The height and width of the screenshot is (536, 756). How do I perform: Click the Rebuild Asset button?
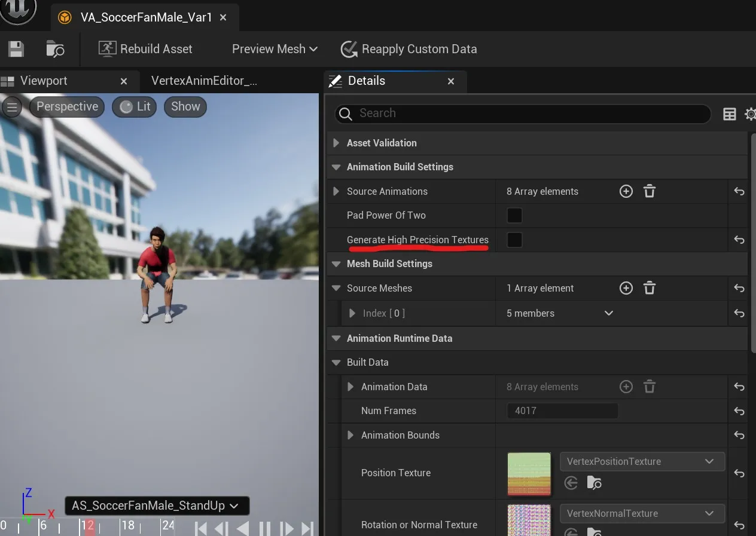145,49
